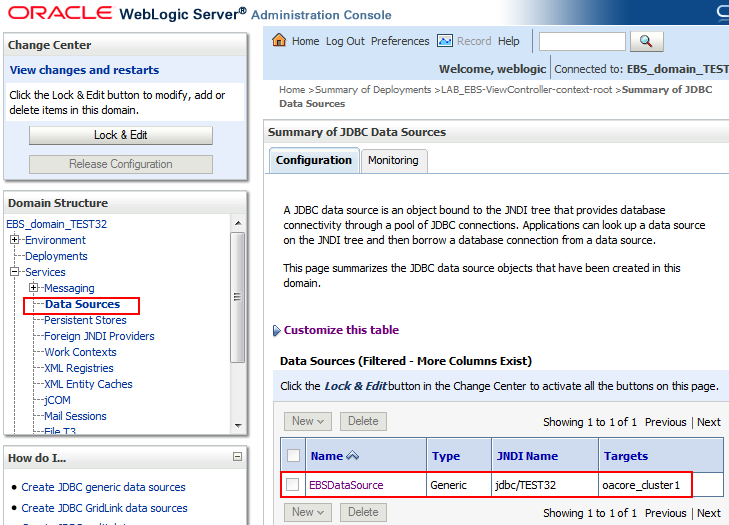Select Data Sources tree item
This screenshot has width=729, height=525.
click(82, 304)
